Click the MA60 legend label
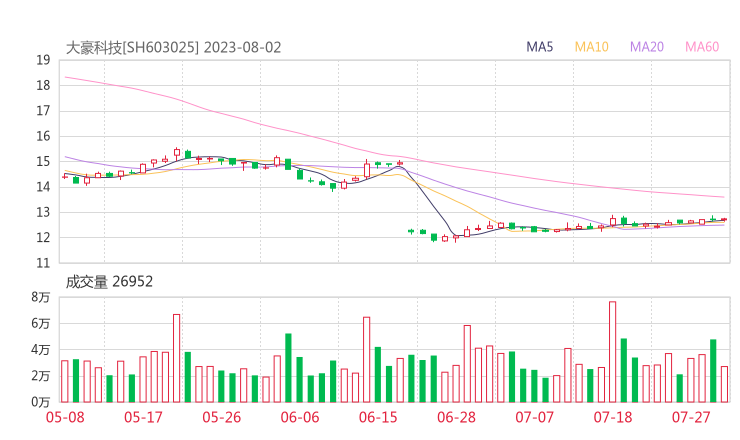Viewport: 740px width, 440px height. click(702, 47)
